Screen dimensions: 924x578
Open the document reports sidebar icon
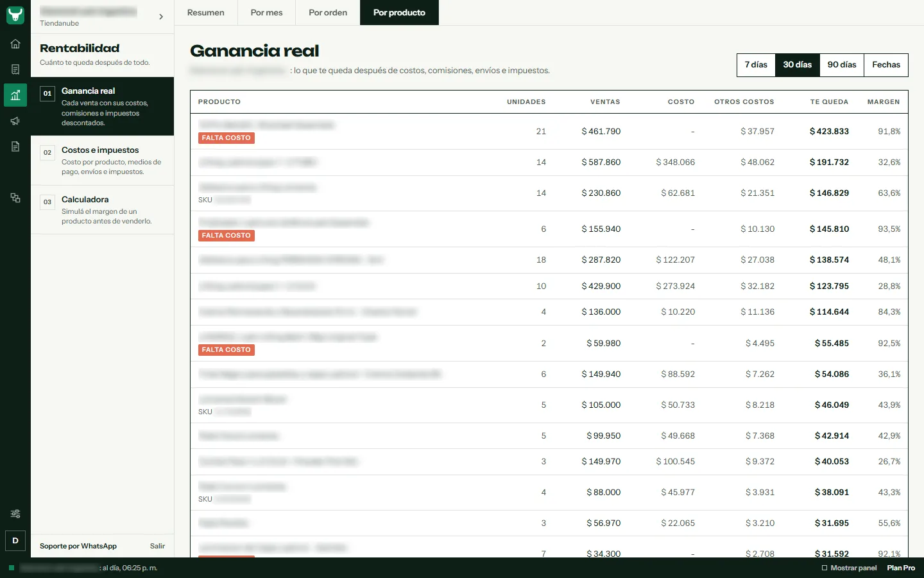15,146
